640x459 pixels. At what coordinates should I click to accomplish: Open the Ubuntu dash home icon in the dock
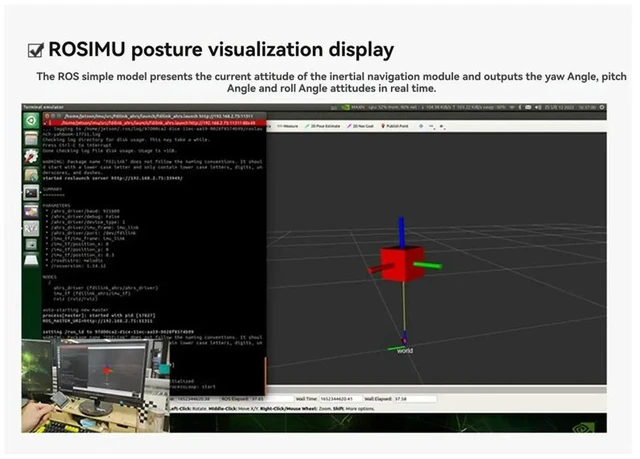click(x=31, y=121)
